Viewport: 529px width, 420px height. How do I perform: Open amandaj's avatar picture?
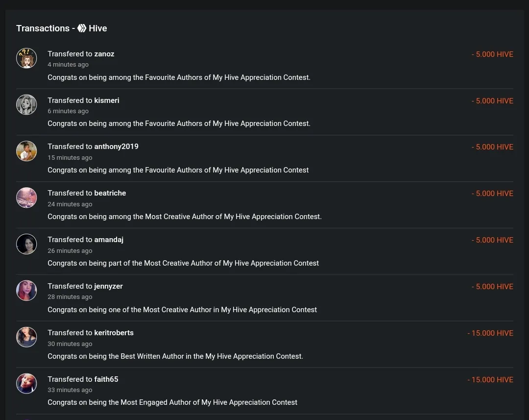click(x=26, y=244)
